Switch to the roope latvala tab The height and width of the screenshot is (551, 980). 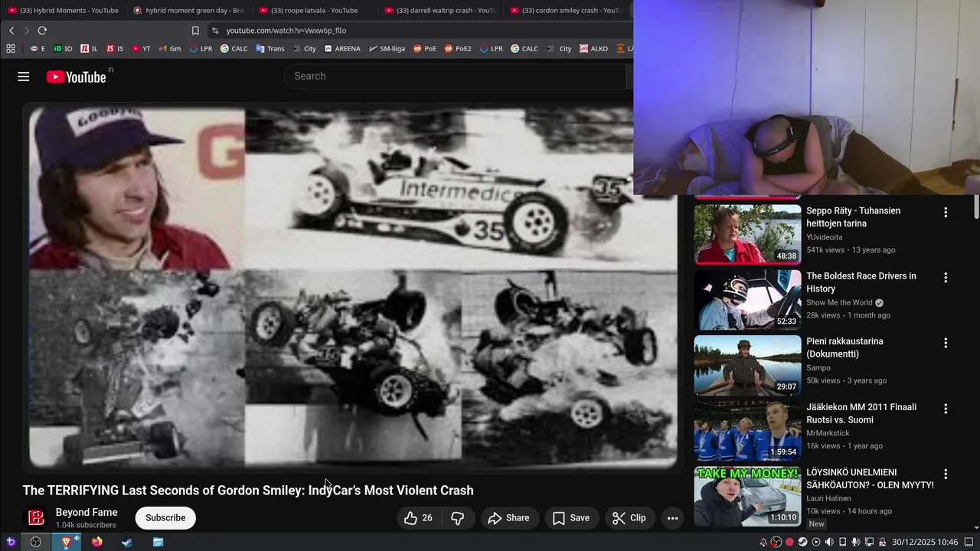(314, 10)
